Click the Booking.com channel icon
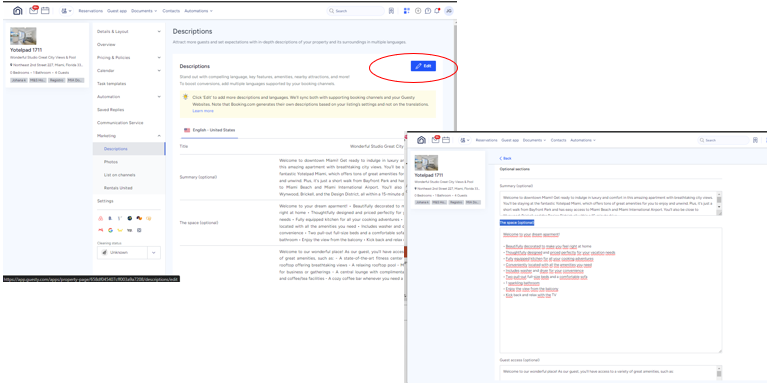 [x=110, y=218]
